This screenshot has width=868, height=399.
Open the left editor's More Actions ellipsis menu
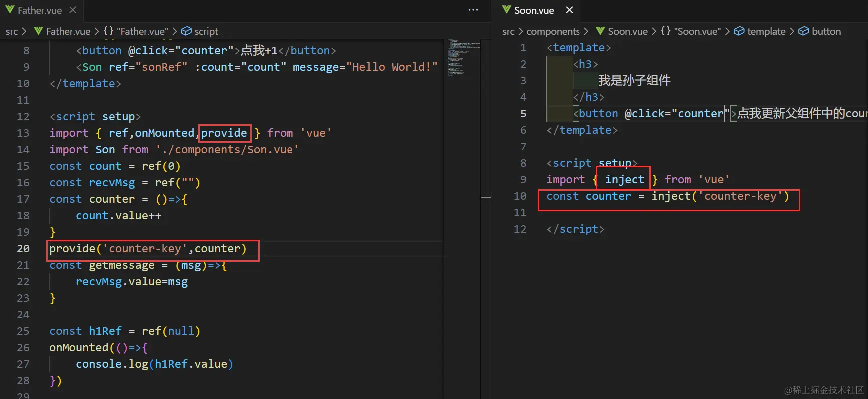pyautogui.click(x=473, y=10)
